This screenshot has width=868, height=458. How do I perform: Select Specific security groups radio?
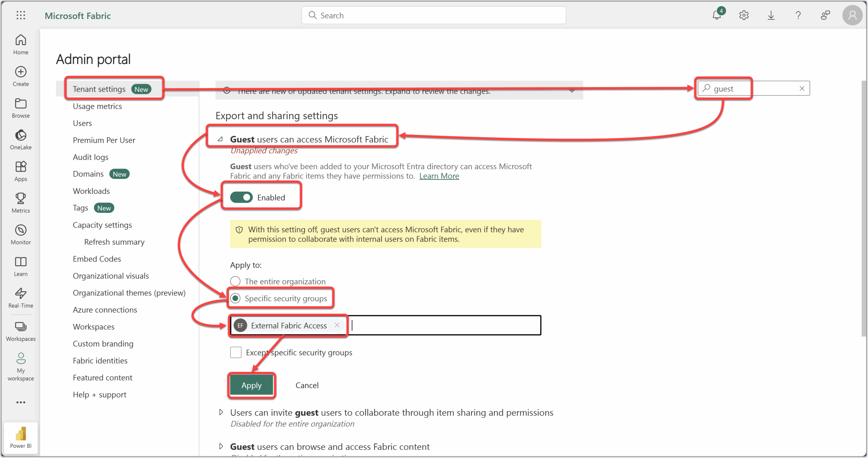(235, 298)
